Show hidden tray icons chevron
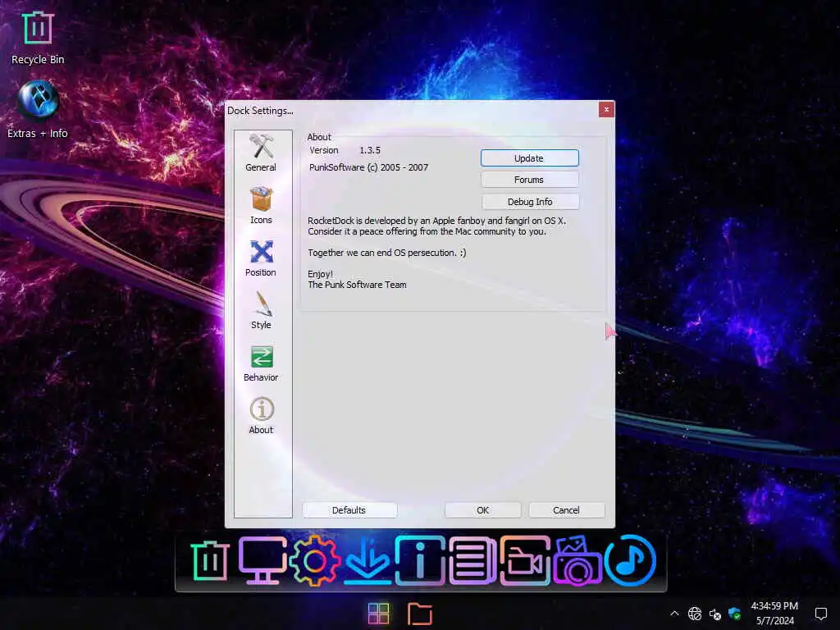Viewport: 840px width, 630px height. (674, 614)
